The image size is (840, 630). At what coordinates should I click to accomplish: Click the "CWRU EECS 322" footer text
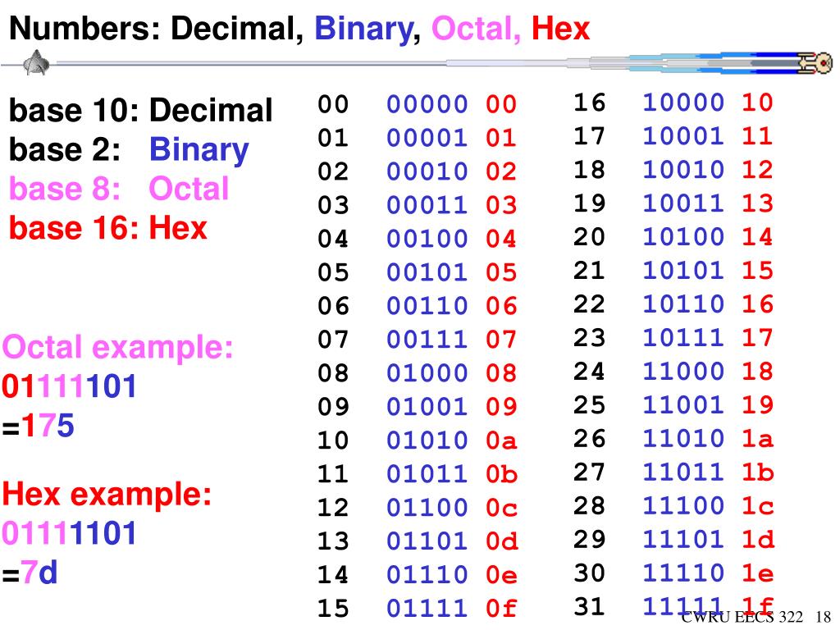point(742,617)
